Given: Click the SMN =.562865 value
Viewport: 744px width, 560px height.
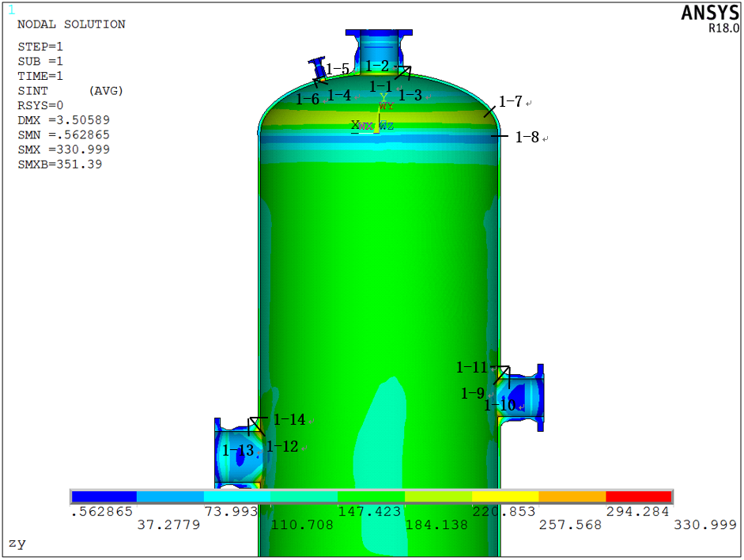Looking at the screenshot, I should [63, 134].
